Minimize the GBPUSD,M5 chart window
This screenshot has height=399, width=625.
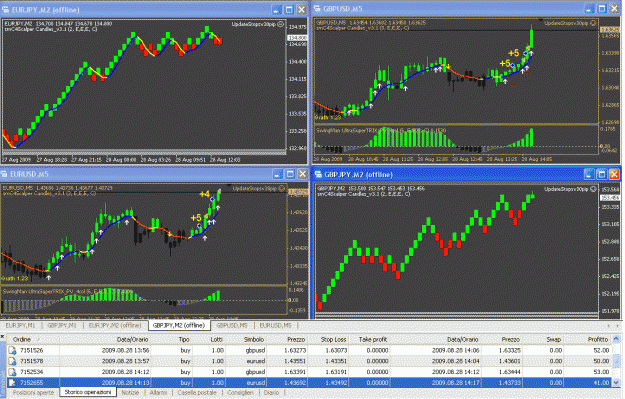coord(589,8)
